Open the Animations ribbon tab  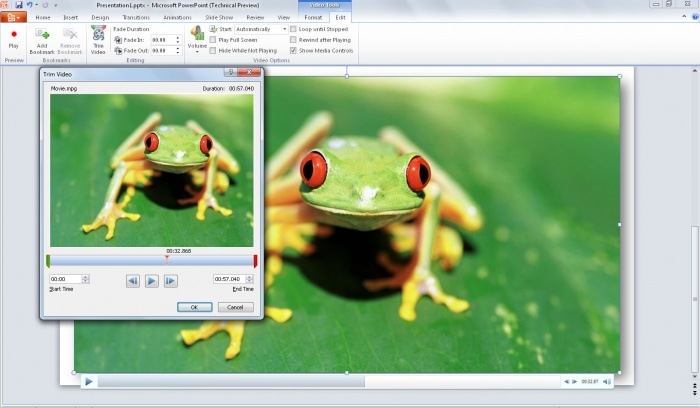(x=177, y=17)
